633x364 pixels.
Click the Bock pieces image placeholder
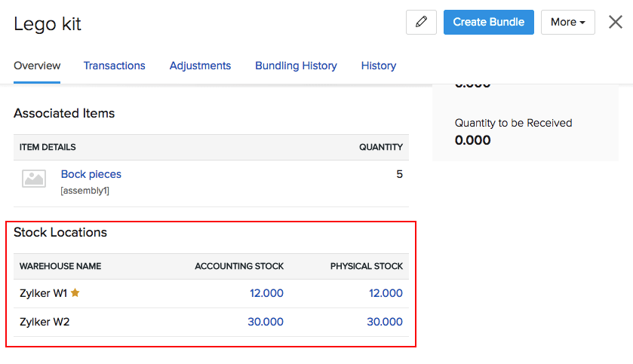pyautogui.click(x=33, y=179)
